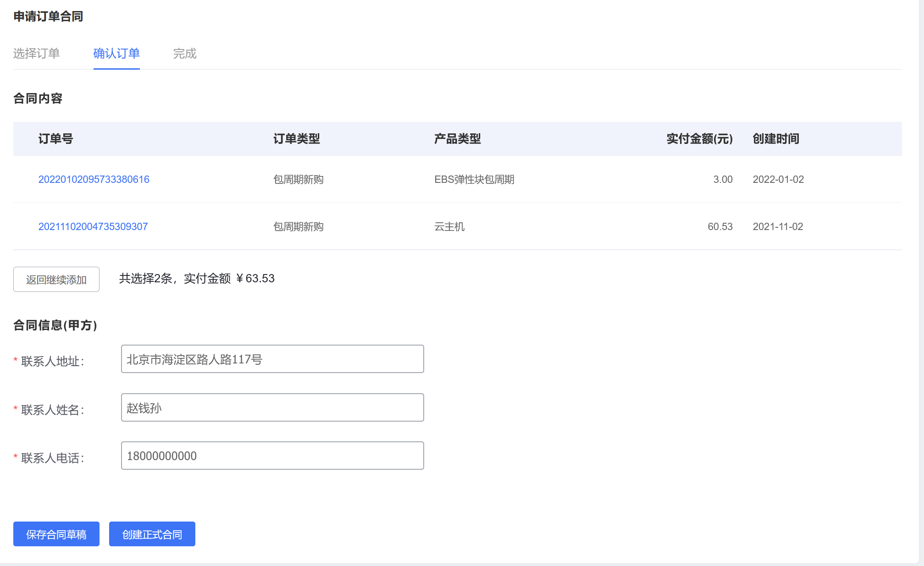Click the 60.53 amount cell
924x566 pixels.
point(719,226)
